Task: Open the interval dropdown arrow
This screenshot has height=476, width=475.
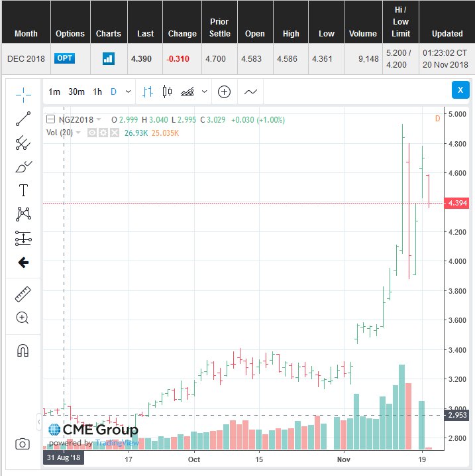Action: pyautogui.click(x=129, y=91)
